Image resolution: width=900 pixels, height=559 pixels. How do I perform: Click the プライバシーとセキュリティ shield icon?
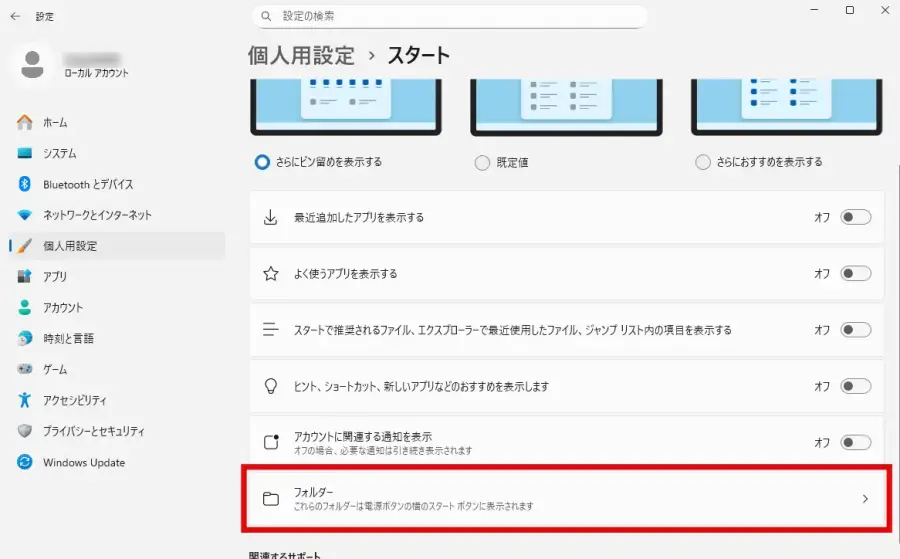click(25, 431)
